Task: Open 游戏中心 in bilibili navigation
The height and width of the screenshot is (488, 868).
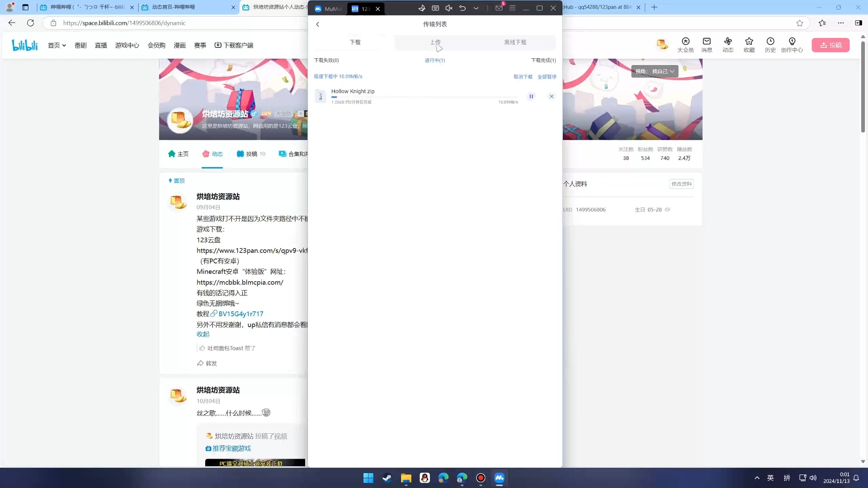Action: [x=127, y=46]
